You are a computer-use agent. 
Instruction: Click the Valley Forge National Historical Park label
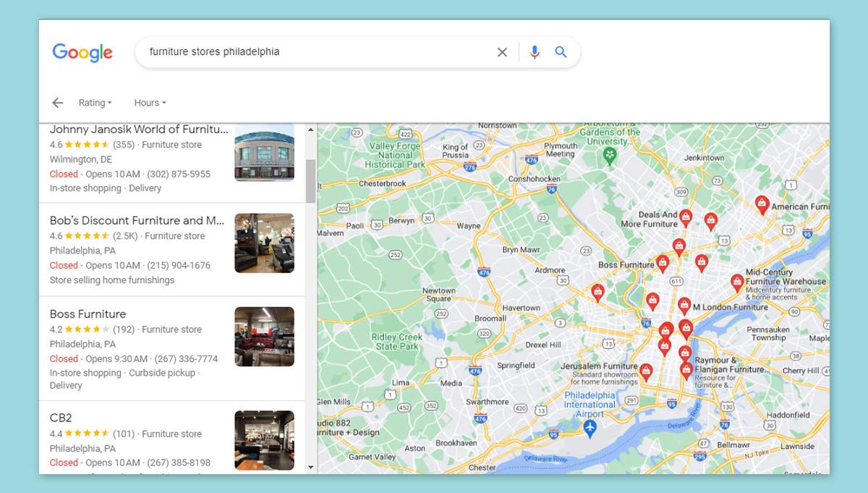coord(396,155)
